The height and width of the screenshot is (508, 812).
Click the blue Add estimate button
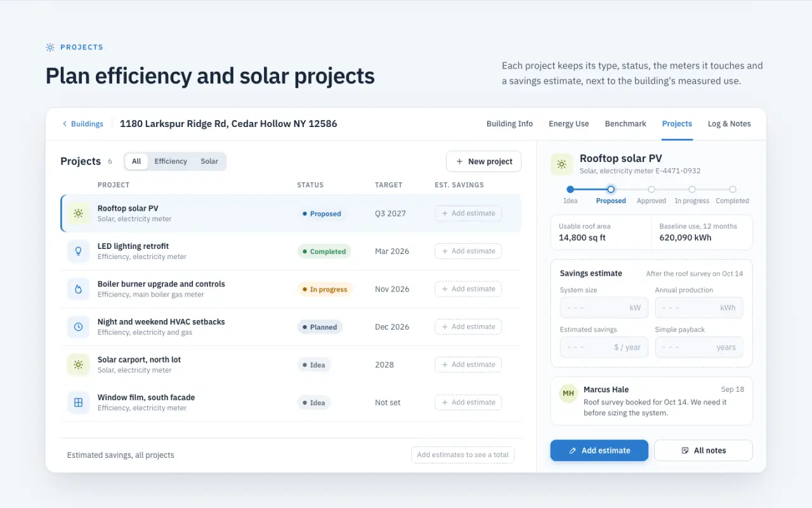599,450
